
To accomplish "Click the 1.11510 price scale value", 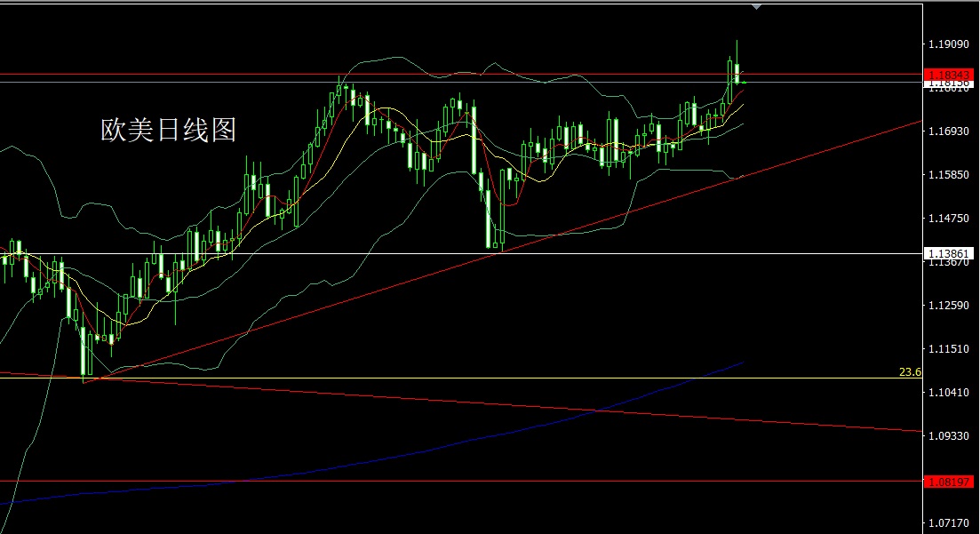I will pos(948,349).
